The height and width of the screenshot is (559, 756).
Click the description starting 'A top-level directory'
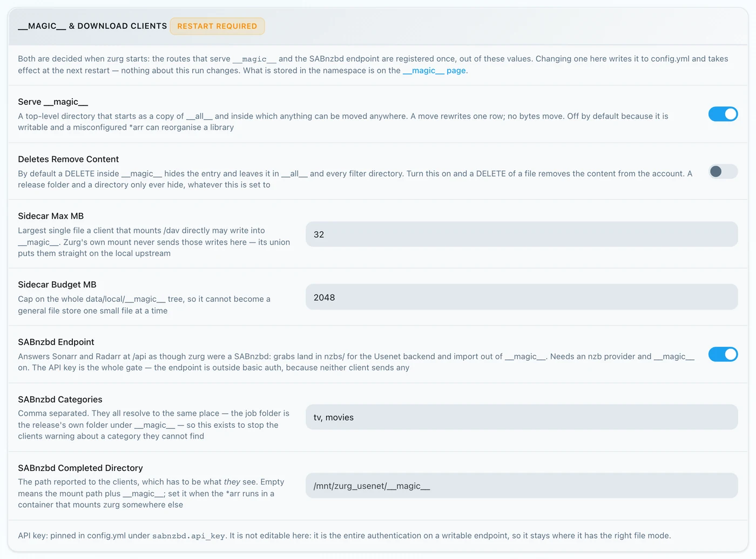(343, 122)
